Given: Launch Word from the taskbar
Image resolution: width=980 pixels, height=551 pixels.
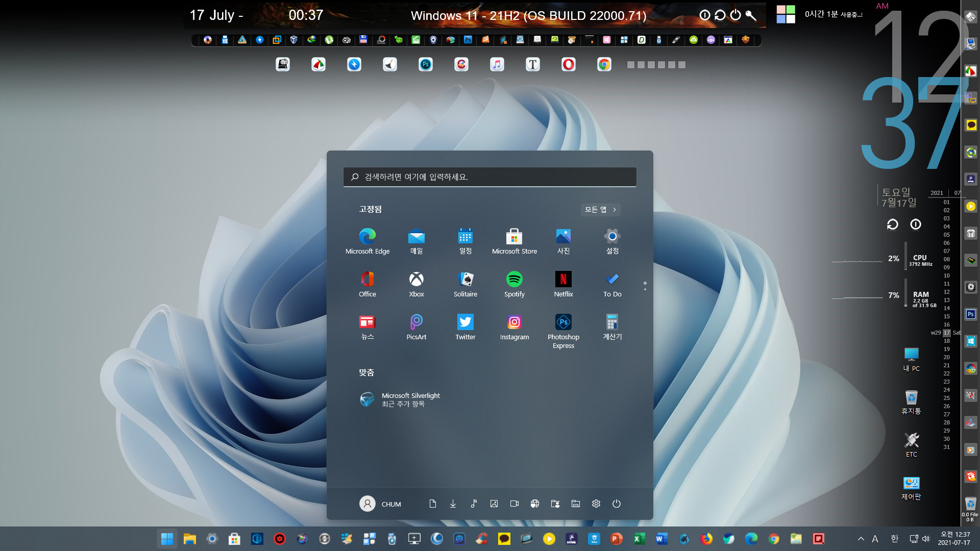Looking at the screenshot, I should pyautogui.click(x=661, y=539).
